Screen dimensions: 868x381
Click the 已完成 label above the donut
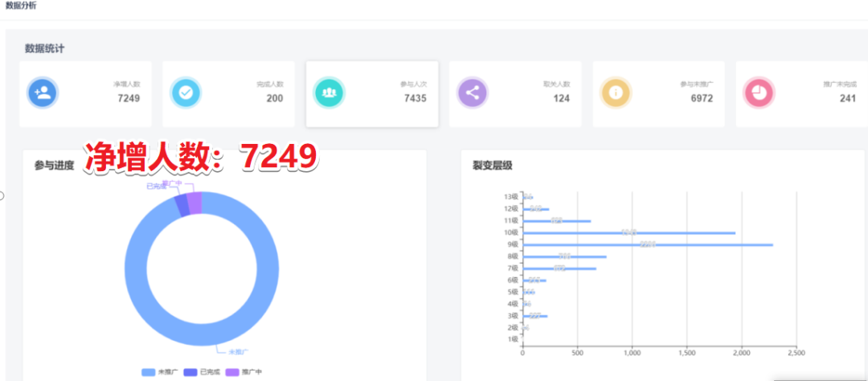click(x=156, y=186)
